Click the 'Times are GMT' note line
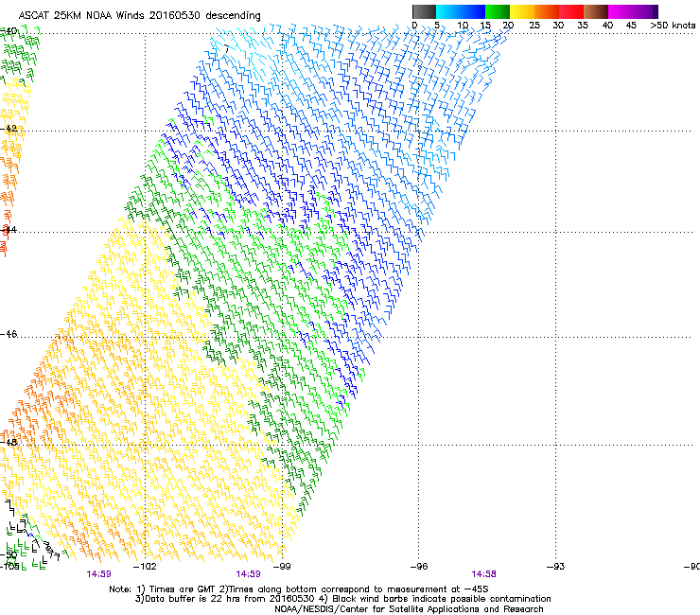The height and width of the screenshot is (615, 700). click(299, 589)
